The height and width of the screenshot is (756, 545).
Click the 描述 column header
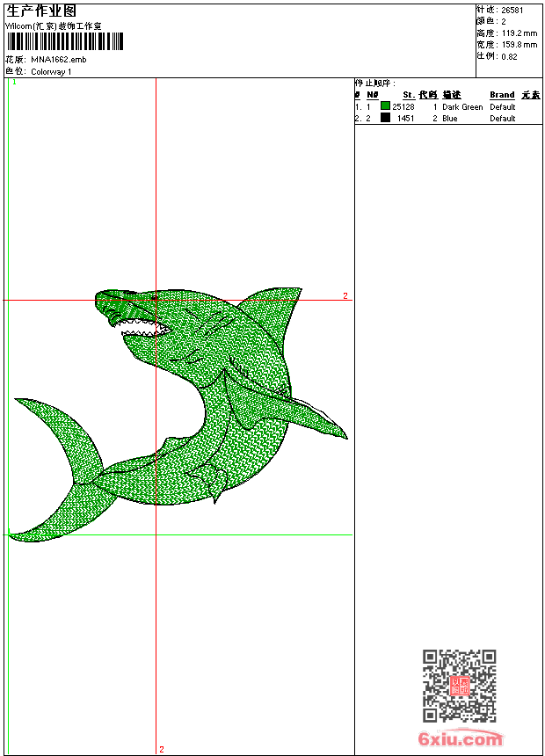click(452, 95)
